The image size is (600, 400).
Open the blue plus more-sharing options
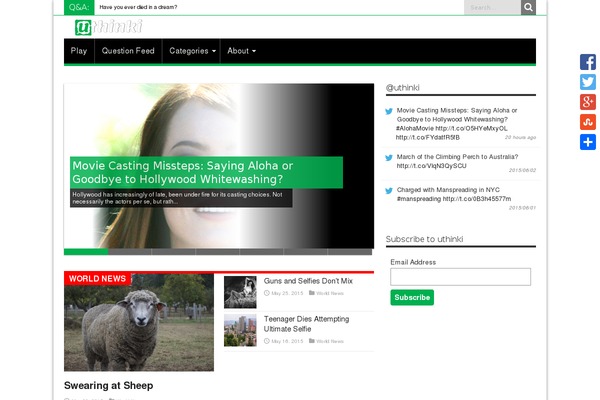(x=588, y=142)
